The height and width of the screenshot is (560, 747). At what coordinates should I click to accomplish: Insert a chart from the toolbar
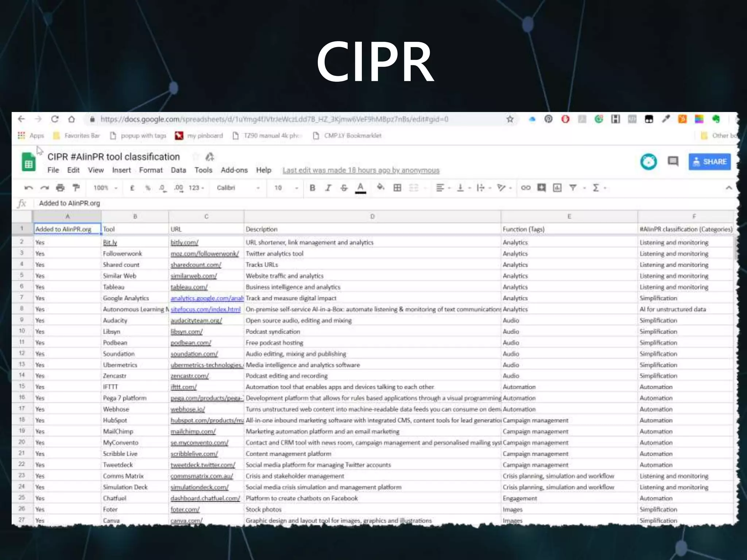tap(557, 188)
